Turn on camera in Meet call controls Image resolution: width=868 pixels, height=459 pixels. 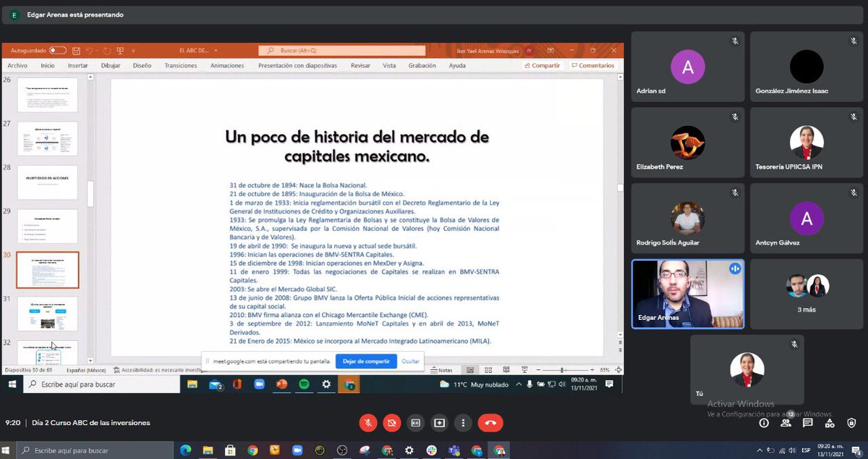coord(392,423)
